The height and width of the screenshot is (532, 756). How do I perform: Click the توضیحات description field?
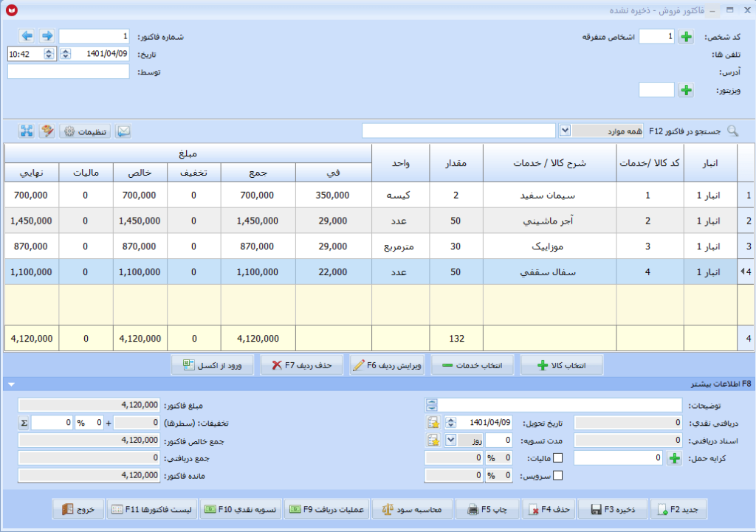point(560,405)
